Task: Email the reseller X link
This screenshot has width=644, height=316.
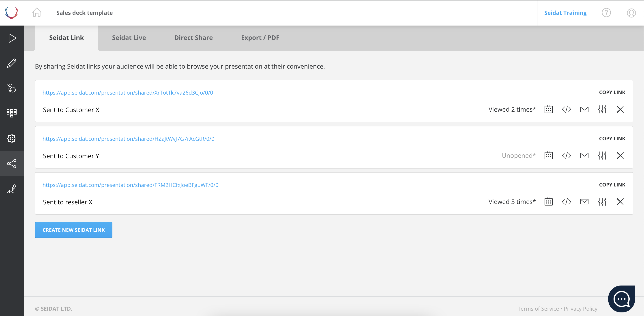Action: click(584, 202)
